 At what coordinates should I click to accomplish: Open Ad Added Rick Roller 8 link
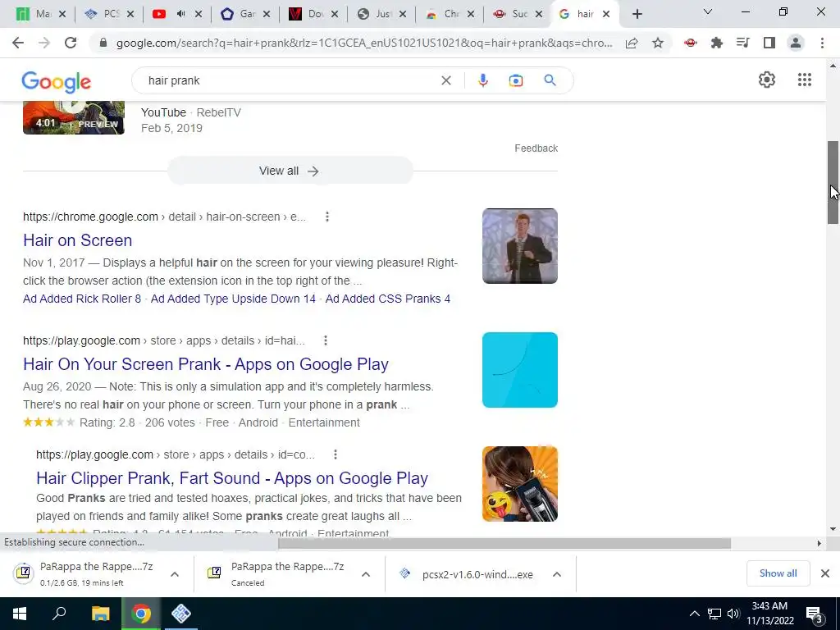click(x=82, y=299)
